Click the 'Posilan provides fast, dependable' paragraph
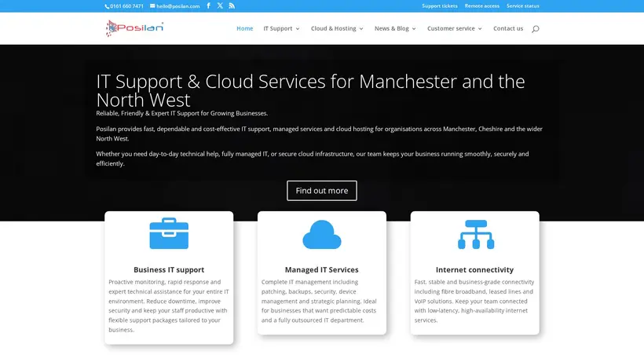The image size is (644, 362). 319,133
